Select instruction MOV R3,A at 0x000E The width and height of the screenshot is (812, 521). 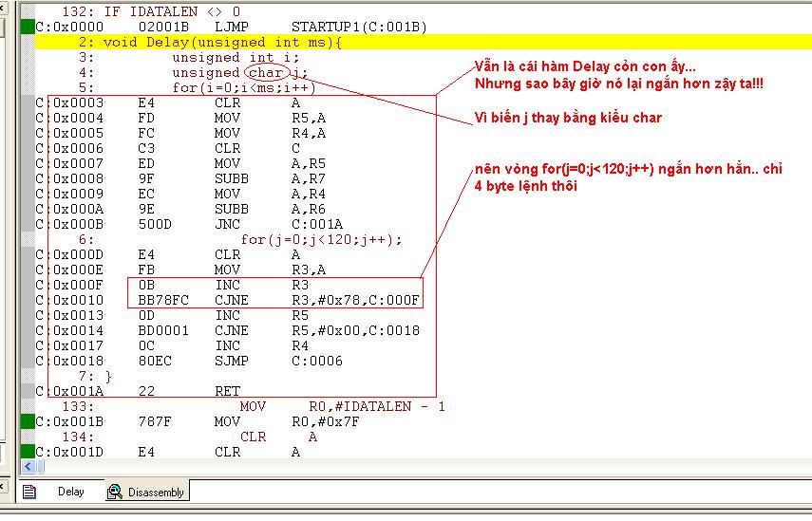point(180,270)
